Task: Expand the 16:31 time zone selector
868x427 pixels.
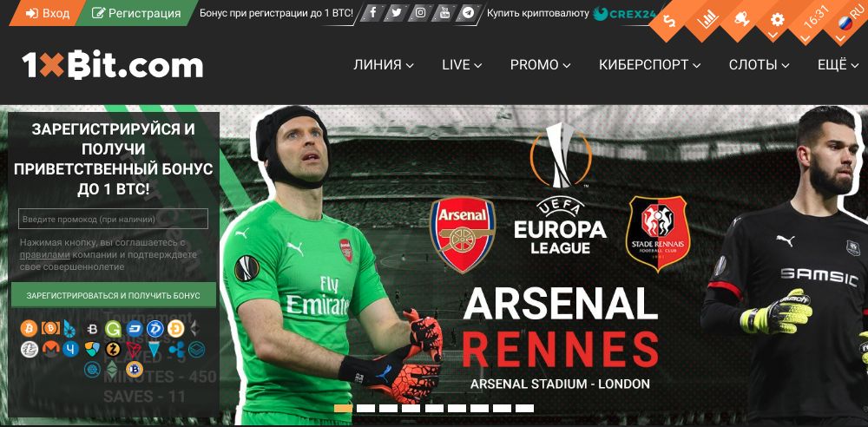Action: 812,21
